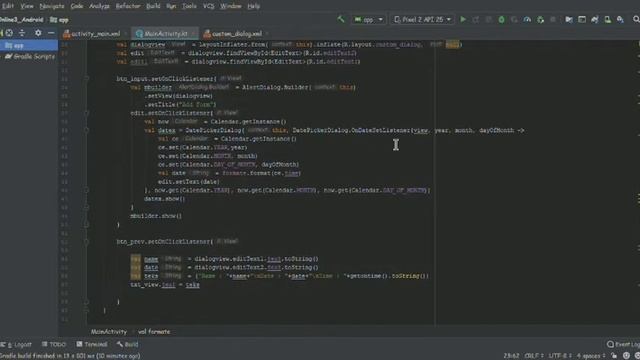Open the CRLF line separator selector

point(533,356)
